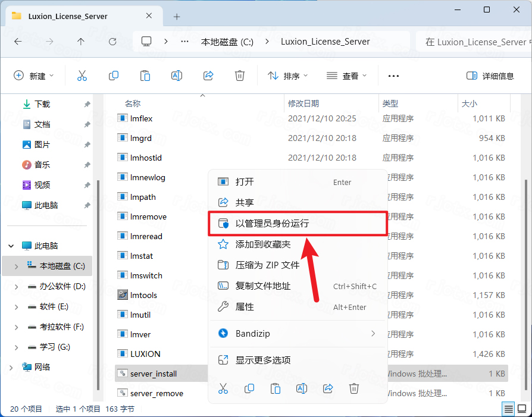The width and height of the screenshot is (532, 417).
Task: Click the paste icon at context menu bottom
Action: pyautogui.click(x=275, y=388)
